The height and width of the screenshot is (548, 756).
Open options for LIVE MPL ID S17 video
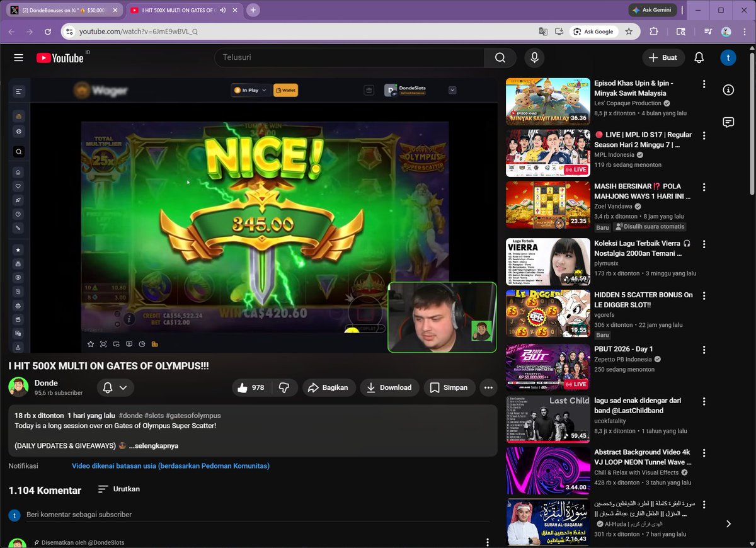pyautogui.click(x=704, y=135)
